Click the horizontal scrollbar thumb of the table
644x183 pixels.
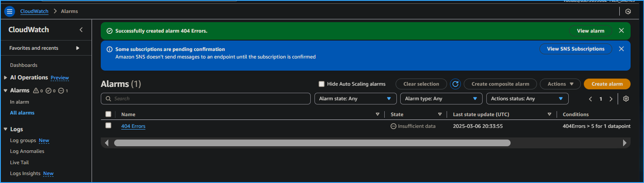312,143
